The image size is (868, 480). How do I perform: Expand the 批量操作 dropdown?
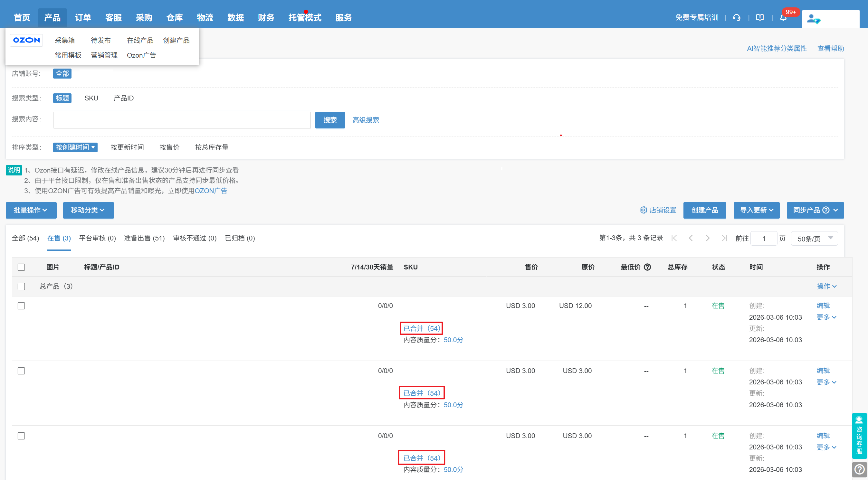point(31,210)
